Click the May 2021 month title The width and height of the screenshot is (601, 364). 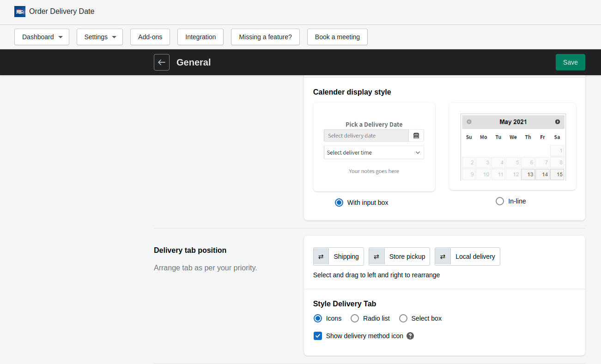(513, 122)
